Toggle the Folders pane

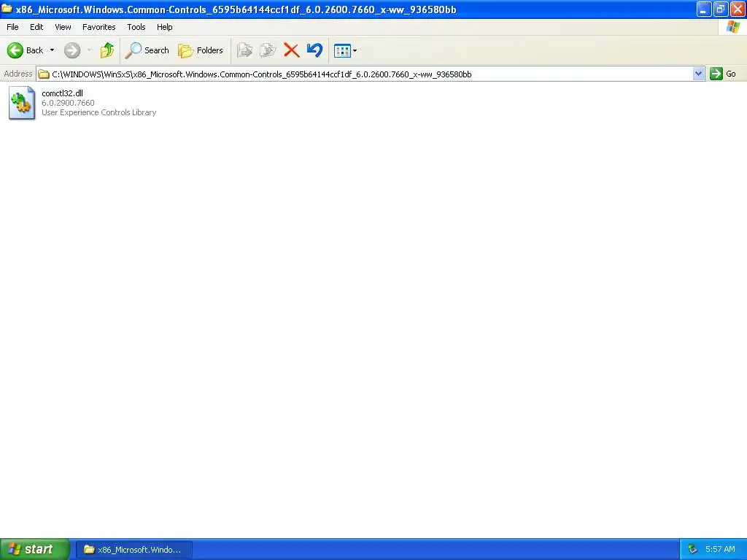(x=200, y=50)
